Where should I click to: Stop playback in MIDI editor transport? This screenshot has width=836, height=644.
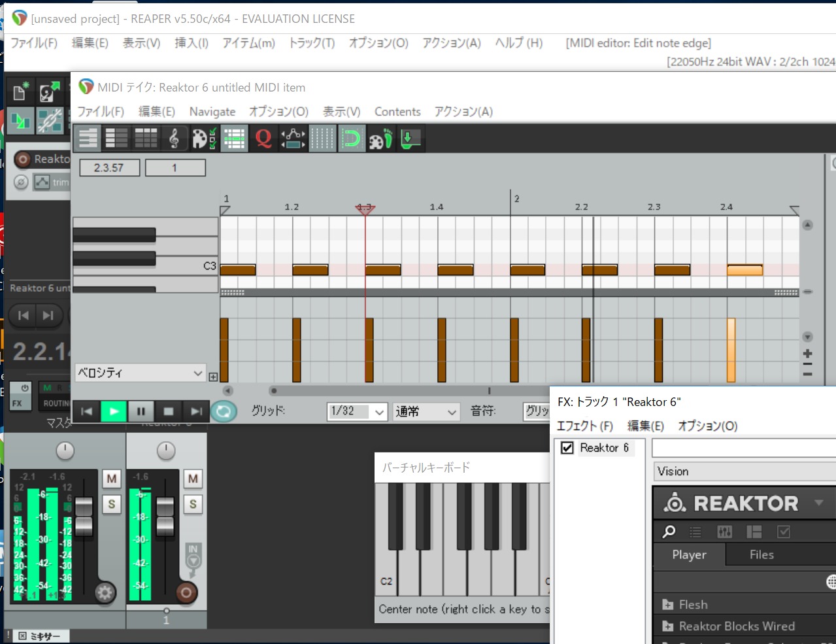(169, 411)
